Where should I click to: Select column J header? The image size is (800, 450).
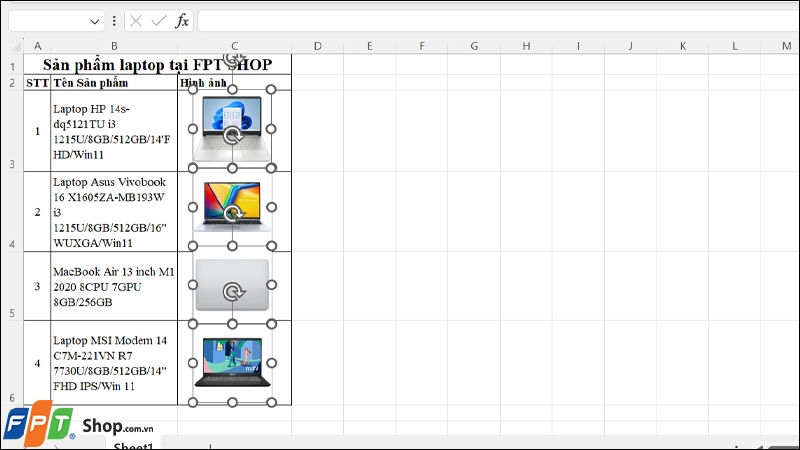(631, 46)
